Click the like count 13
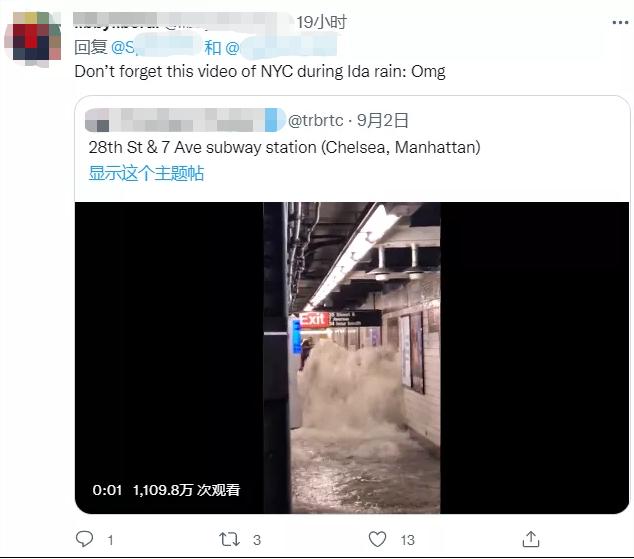The width and height of the screenshot is (634, 559). pyautogui.click(x=408, y=540)
